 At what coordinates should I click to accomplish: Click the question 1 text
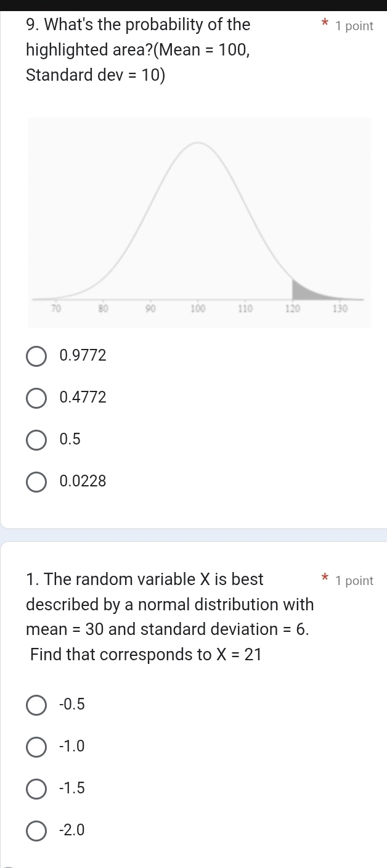[x=144, y=579]
